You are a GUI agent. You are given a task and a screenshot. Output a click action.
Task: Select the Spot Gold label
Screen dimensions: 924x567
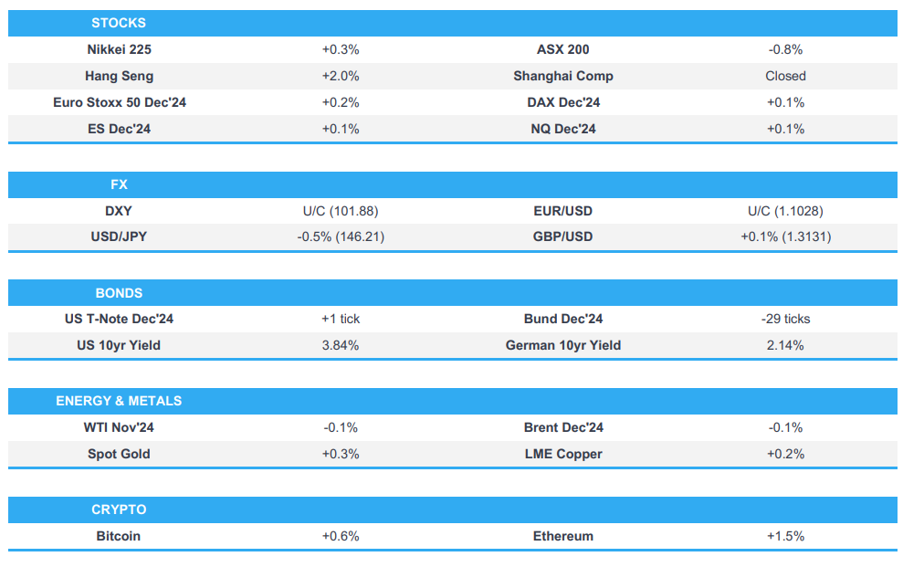[x=119, y=454]
